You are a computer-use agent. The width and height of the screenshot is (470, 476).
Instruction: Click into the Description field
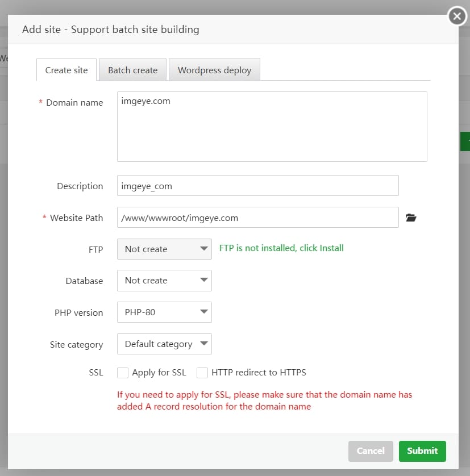point(258,186)
